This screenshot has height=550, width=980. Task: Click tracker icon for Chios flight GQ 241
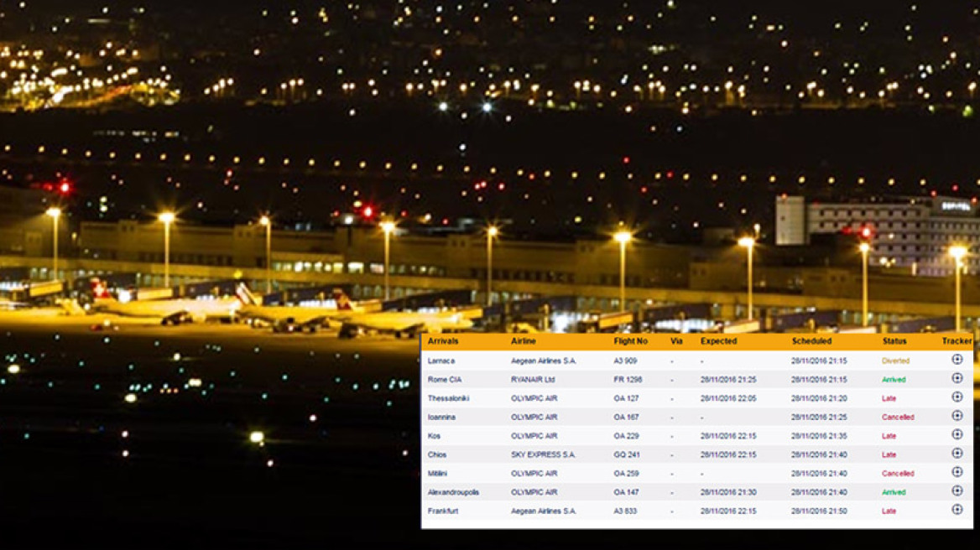(x=957, y=454)
